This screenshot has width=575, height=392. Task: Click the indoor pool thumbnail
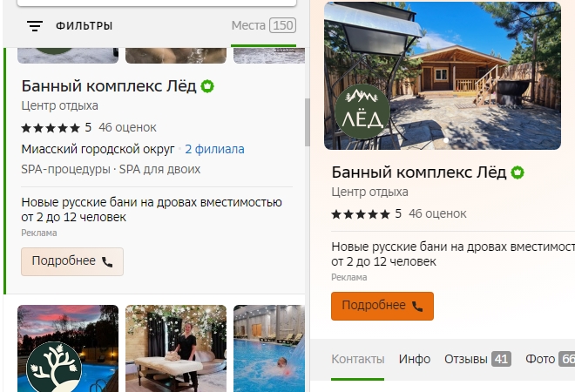[x=269, y=348]
